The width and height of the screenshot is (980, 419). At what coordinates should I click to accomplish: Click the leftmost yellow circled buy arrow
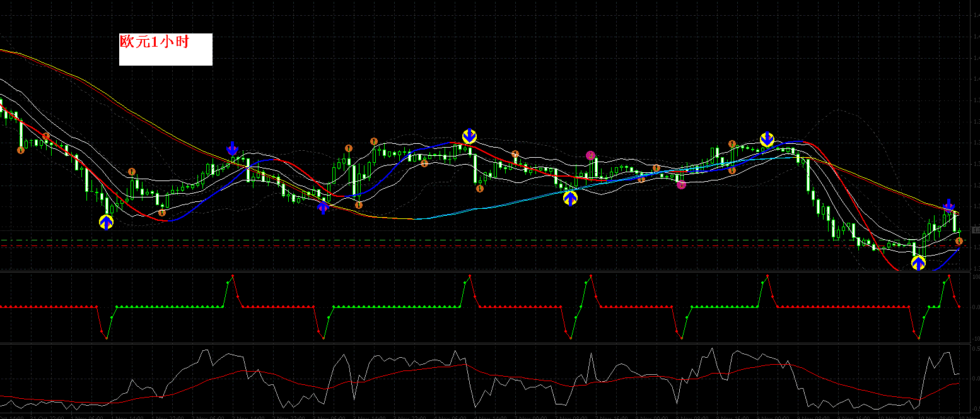(106, 222)
